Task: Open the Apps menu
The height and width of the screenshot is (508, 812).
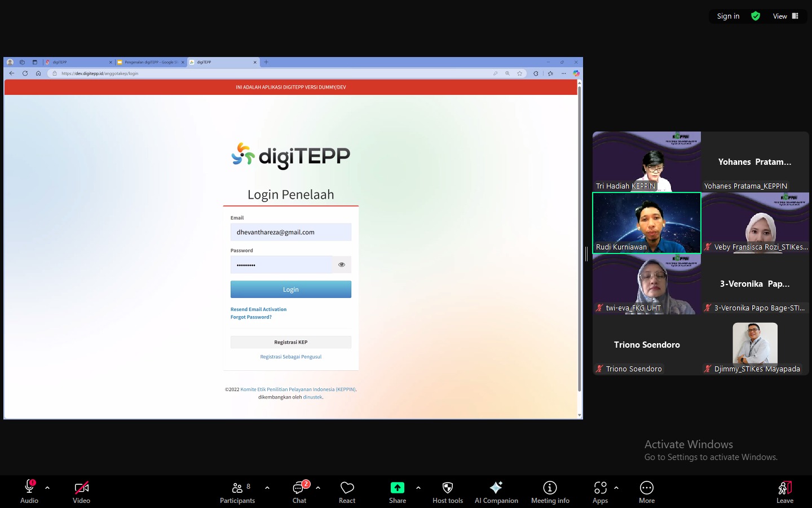Action: pyautogui.click(x=600, y=492)
